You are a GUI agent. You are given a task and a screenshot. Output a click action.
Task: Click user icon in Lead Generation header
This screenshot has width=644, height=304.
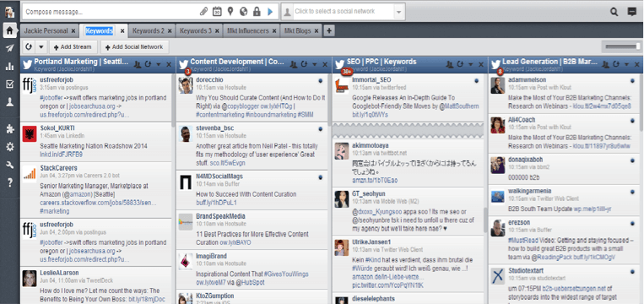pyautogui.click(x=606, y=64)
